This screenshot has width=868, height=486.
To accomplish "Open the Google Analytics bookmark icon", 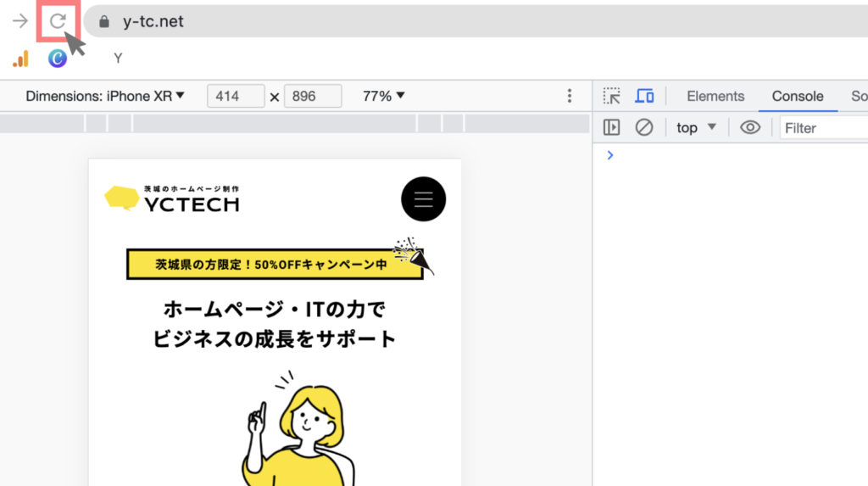I will [x=20, y=59].
